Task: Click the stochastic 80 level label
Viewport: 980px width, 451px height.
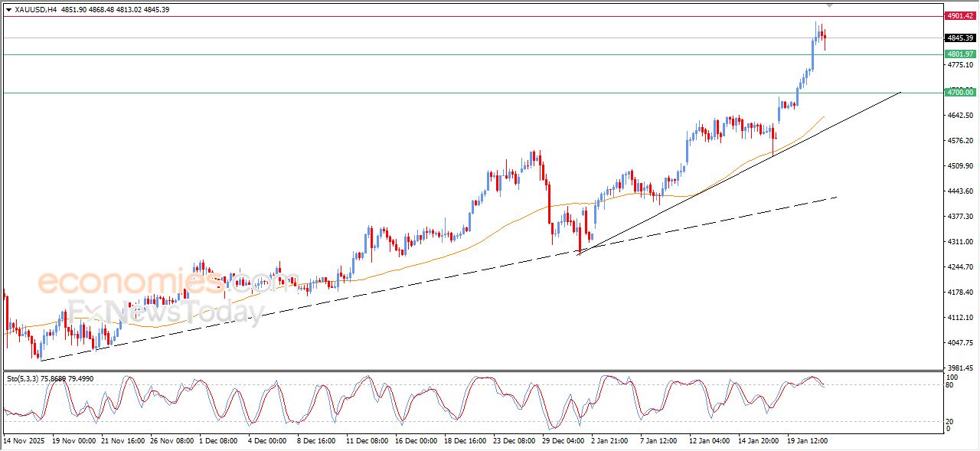Action: point(952,385)
